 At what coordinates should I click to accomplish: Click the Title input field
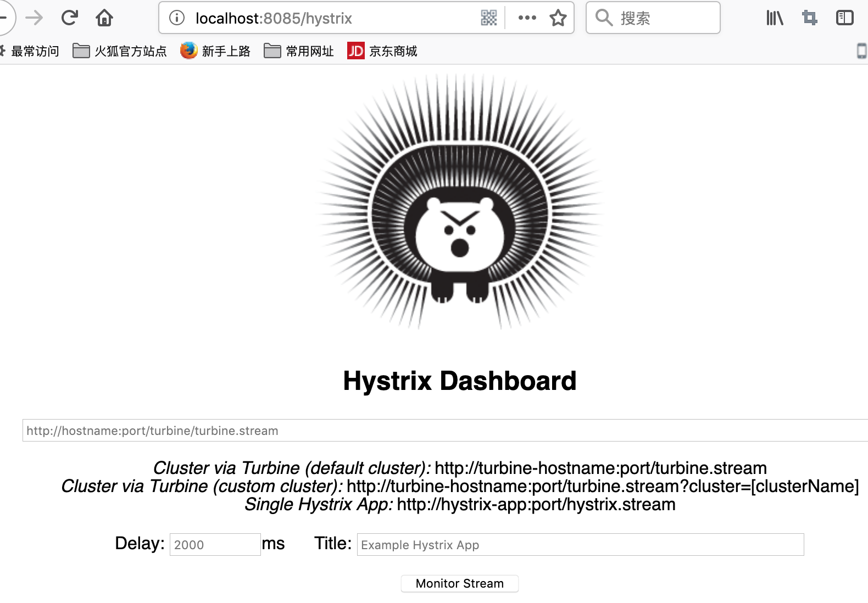(x=580, y=544)
